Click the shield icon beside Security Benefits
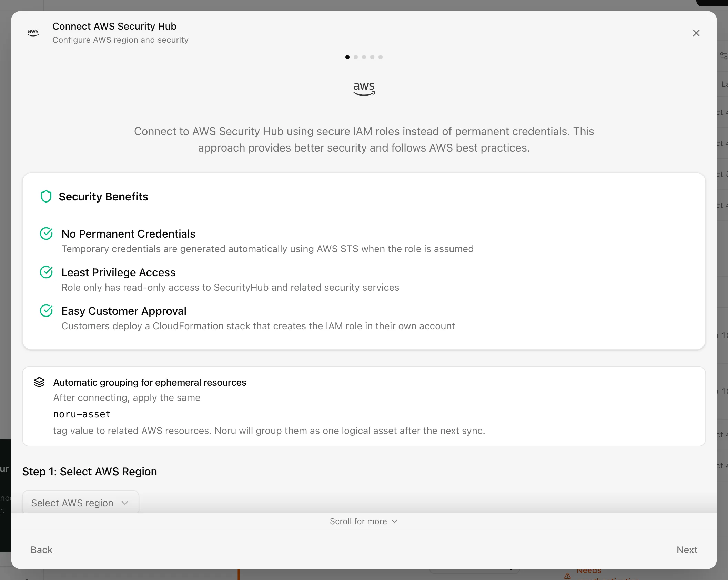 tap(46, 196)
